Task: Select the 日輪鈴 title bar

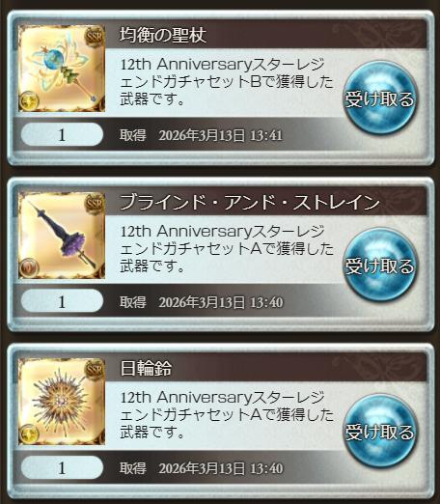Action: pos(266,367)
